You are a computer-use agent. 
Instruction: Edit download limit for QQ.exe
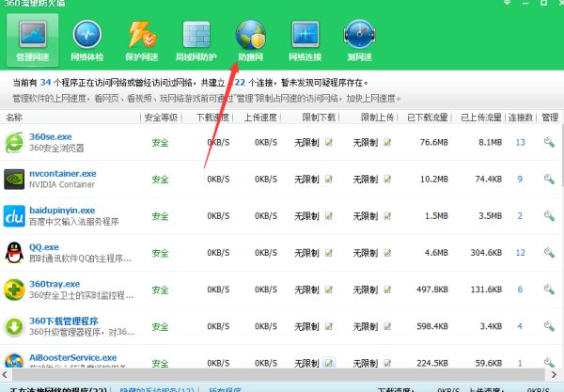[329, 253]
